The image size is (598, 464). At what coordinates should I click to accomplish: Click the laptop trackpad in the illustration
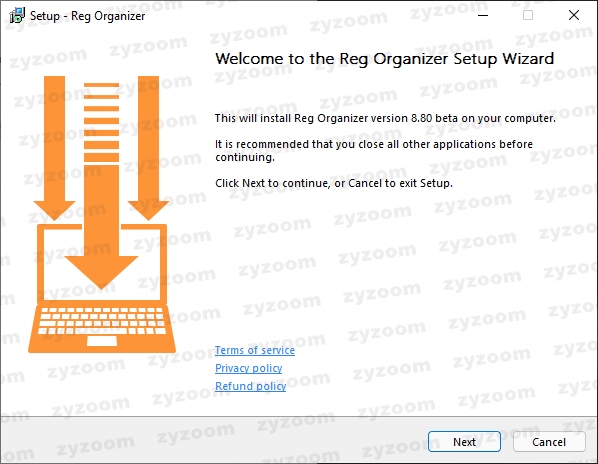102,340
